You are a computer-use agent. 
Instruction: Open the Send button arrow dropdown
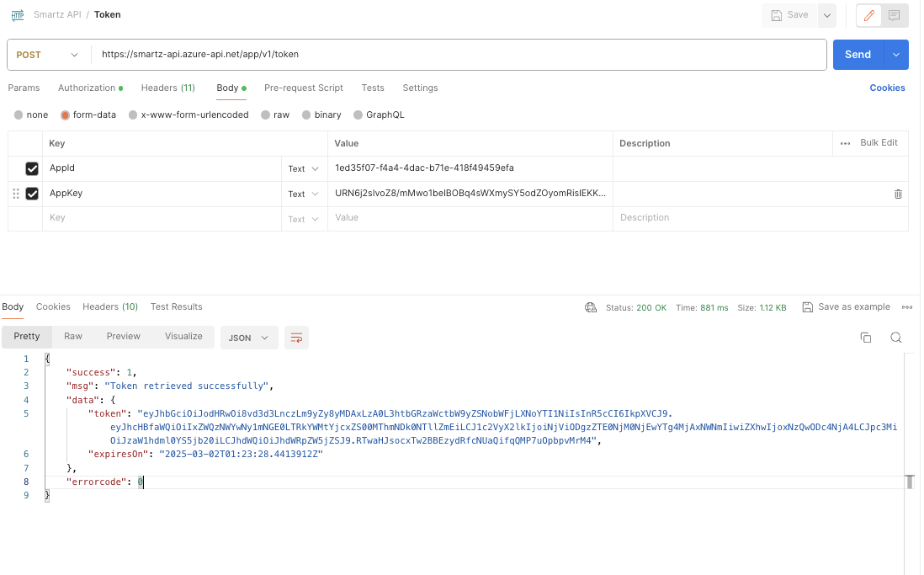point(895,55)
